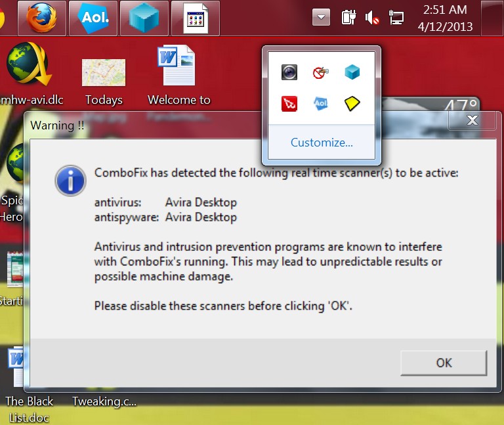The image size is (504, 425).
Task: Click the 'antivirus: Avira Desktop' text line
Action: [165, 202]
